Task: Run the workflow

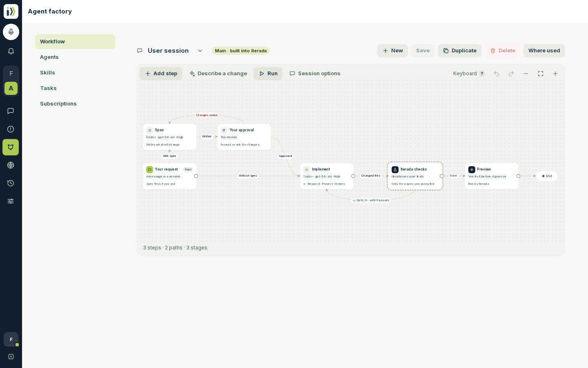Action: coord(268,74)
